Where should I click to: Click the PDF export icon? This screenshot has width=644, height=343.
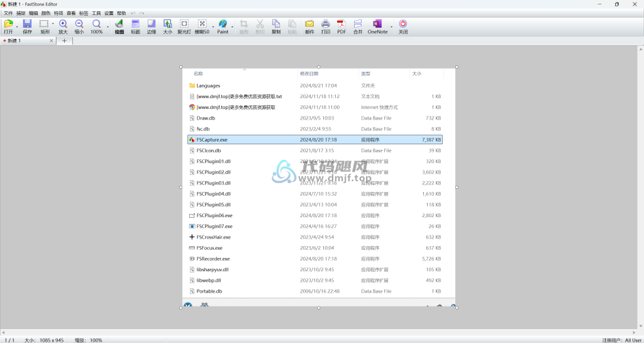pos(341,24)
